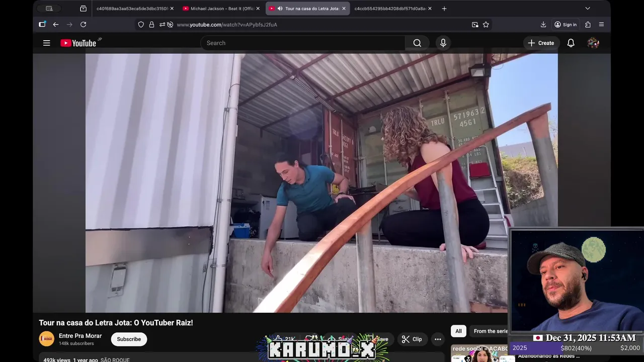Viewport: 644px width, 362px height.
Task: Open the YouTube guide hamburger menu
Action: click(46, 43)
